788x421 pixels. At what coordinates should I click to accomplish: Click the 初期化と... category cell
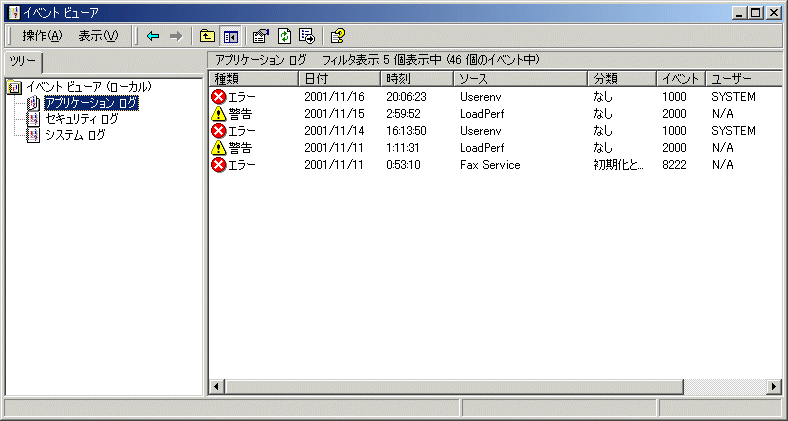point(618,165)
